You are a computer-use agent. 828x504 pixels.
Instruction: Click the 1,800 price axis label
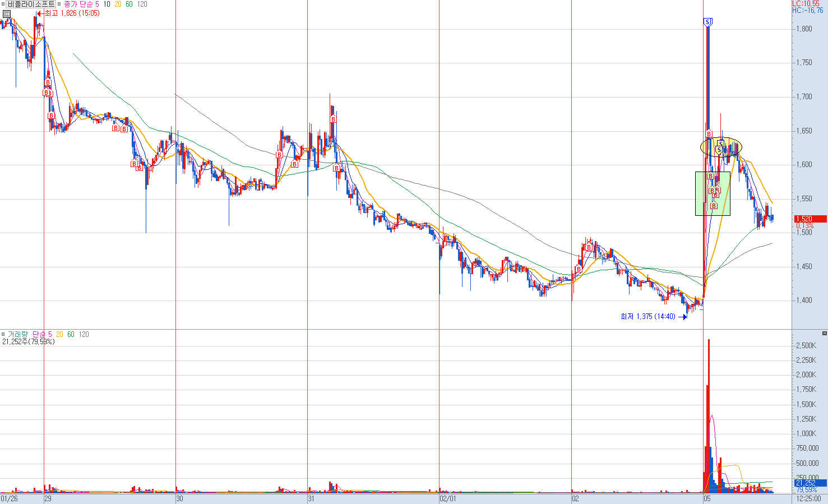pyautogui.click(x=804, y=29)
